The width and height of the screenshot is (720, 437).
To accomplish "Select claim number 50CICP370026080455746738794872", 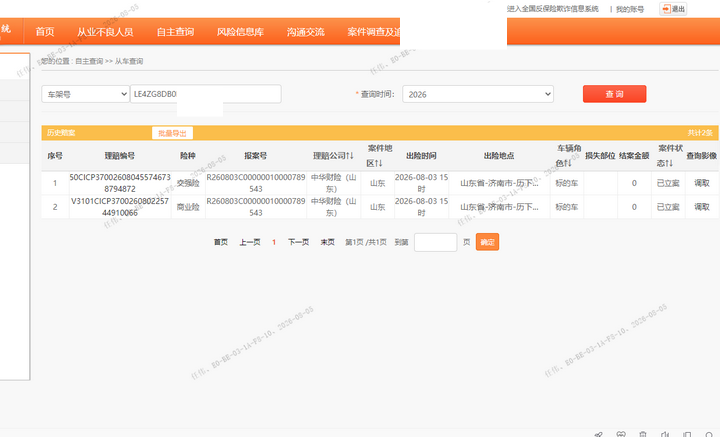I will pos(120,183).
